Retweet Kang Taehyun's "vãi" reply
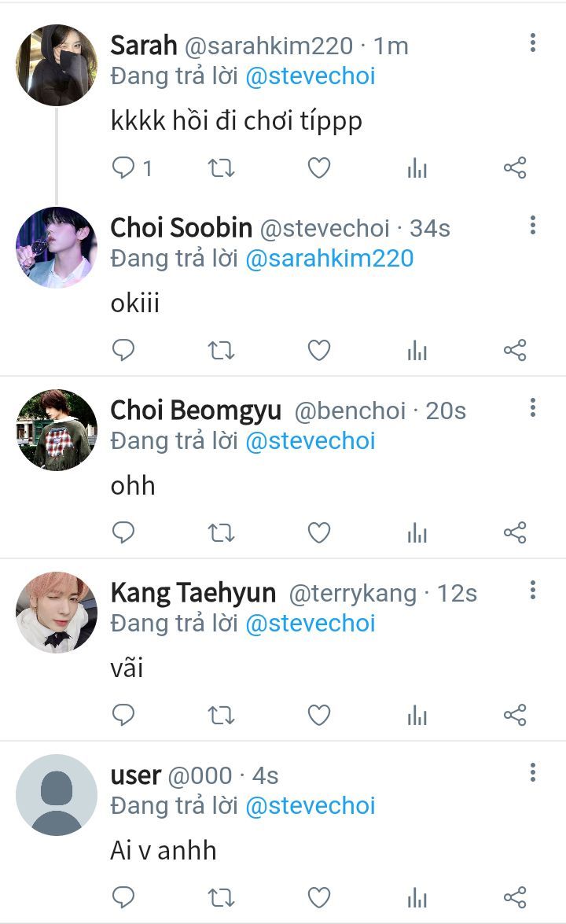 pos(221,715)
